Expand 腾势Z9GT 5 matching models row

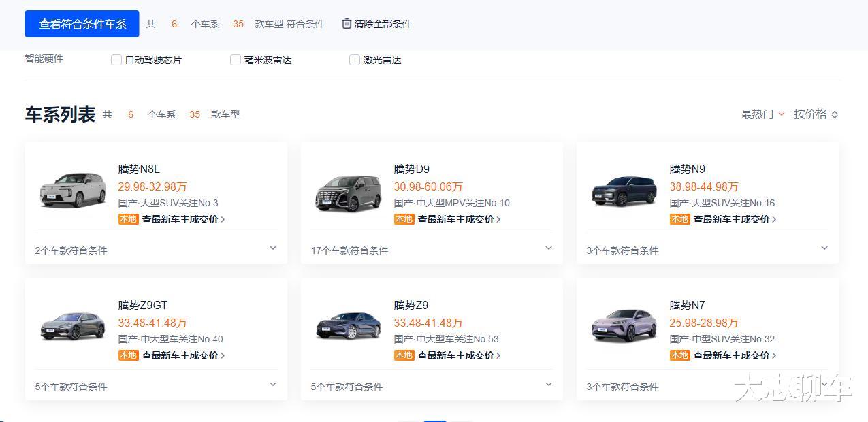273,385
